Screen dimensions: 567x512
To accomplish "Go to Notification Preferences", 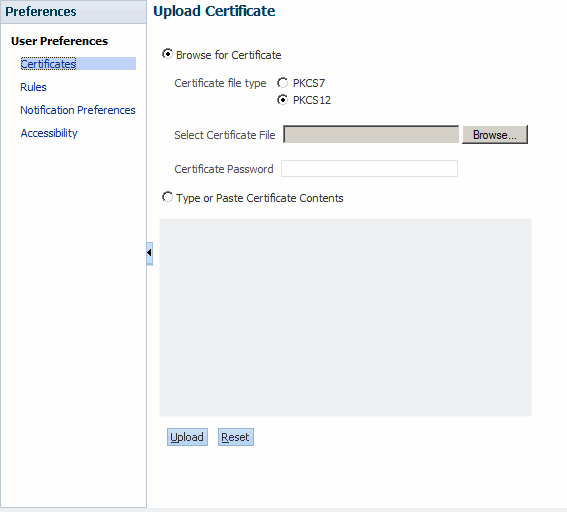I will click(78, 110).
